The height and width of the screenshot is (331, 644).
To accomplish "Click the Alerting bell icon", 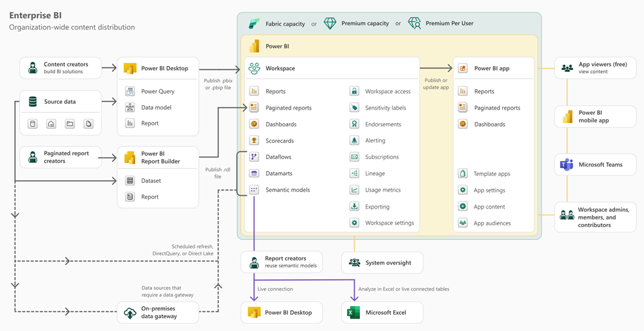I will coord(354,140).
